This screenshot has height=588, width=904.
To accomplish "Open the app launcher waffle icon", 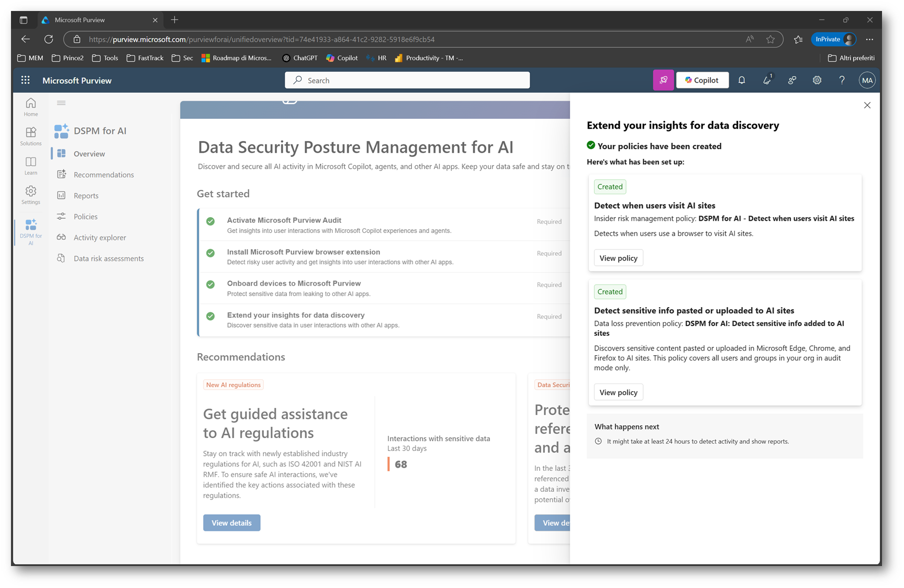I will point(25,80).
